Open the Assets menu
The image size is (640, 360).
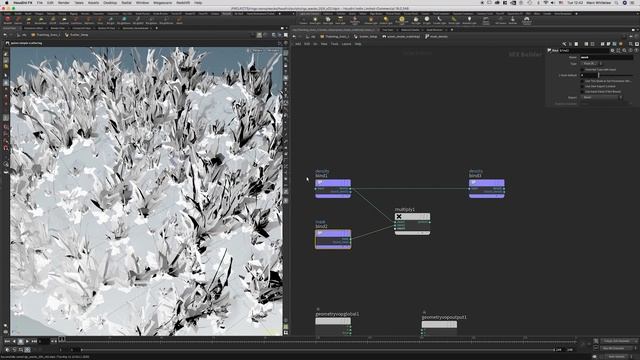tap(93, 2)
